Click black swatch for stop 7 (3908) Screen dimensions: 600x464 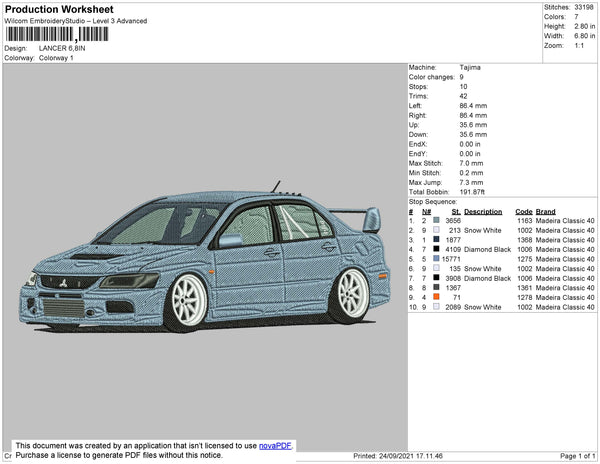[436, 278]
